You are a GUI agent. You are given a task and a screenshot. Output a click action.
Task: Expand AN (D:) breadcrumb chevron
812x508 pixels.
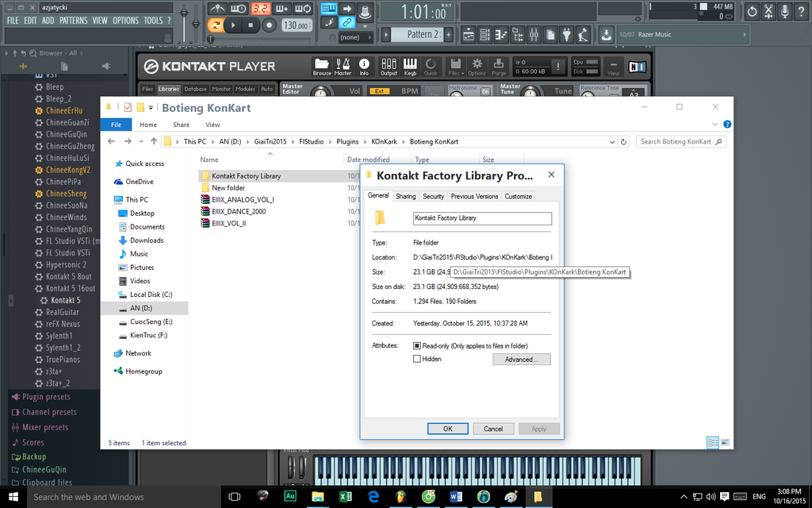click(x=247, y=141)
